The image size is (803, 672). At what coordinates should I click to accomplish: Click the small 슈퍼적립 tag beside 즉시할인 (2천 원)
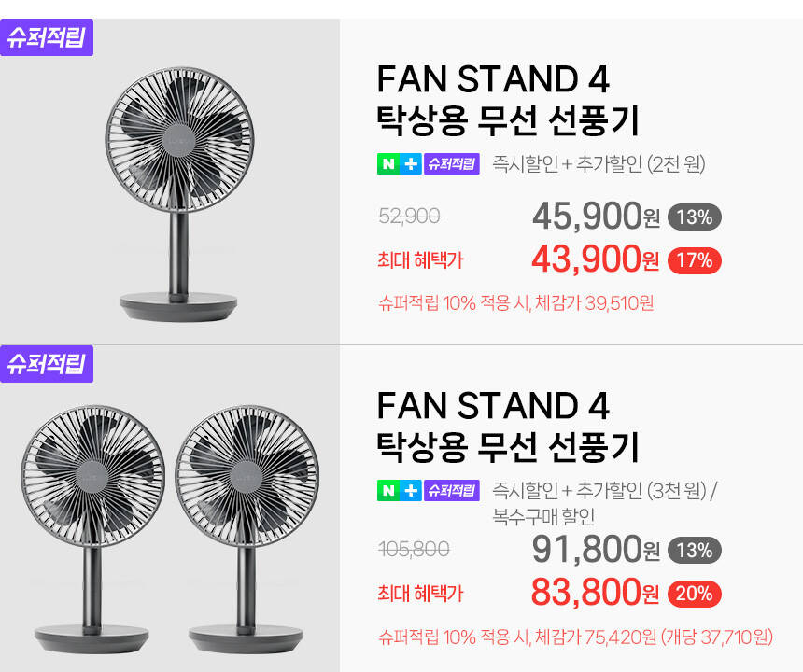point(451,165)
